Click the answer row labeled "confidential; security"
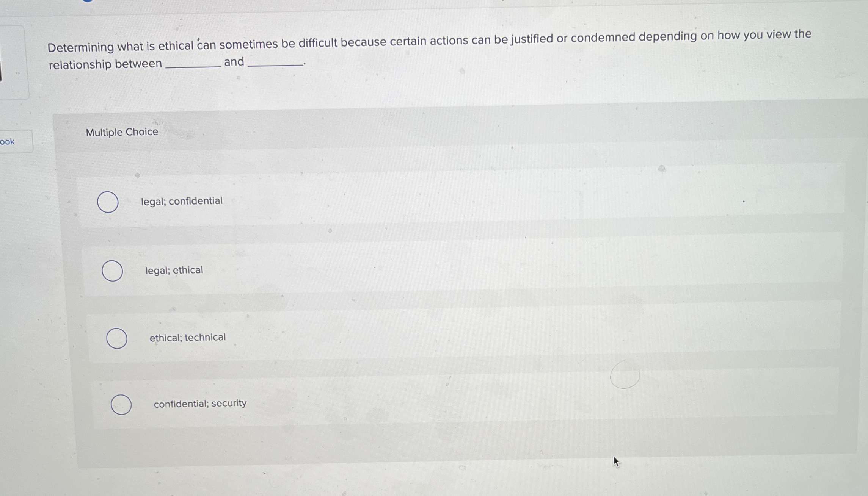This screenshot has width=868, height=496. coord(265,403)
